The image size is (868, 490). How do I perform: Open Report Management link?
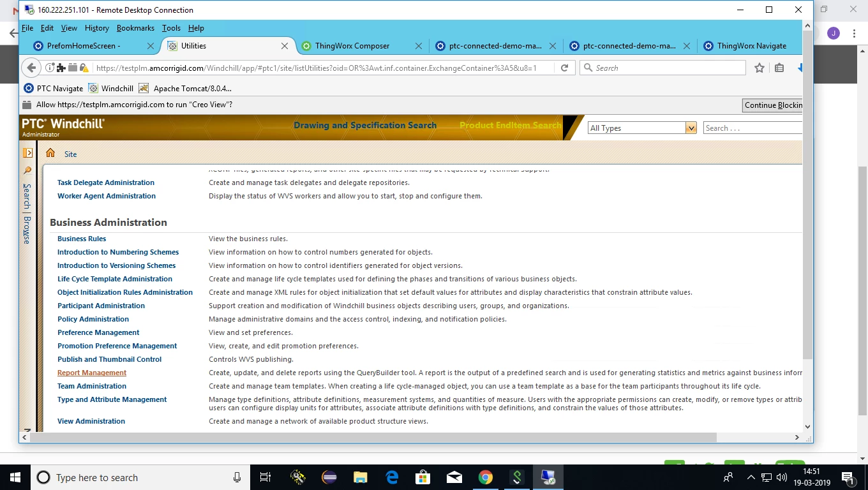click(92, 373)
